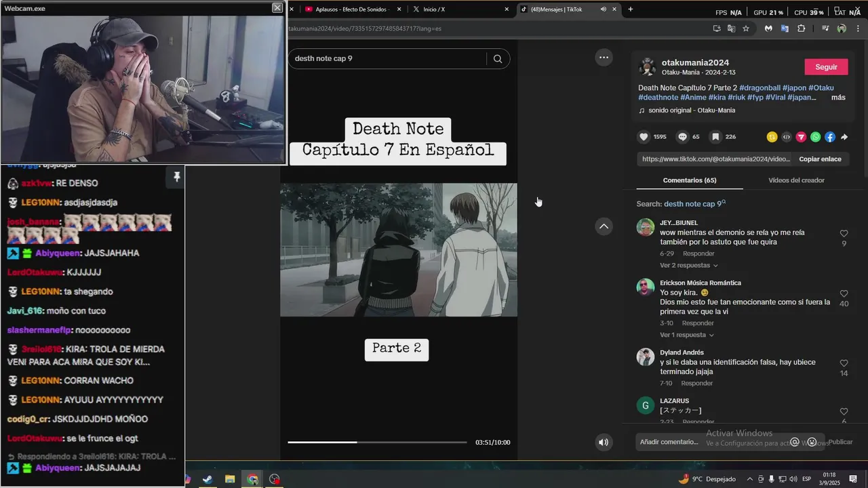Like Erickson Música Romántica's comment
This screenshot has width=868, height=488.
coord(844,294)
